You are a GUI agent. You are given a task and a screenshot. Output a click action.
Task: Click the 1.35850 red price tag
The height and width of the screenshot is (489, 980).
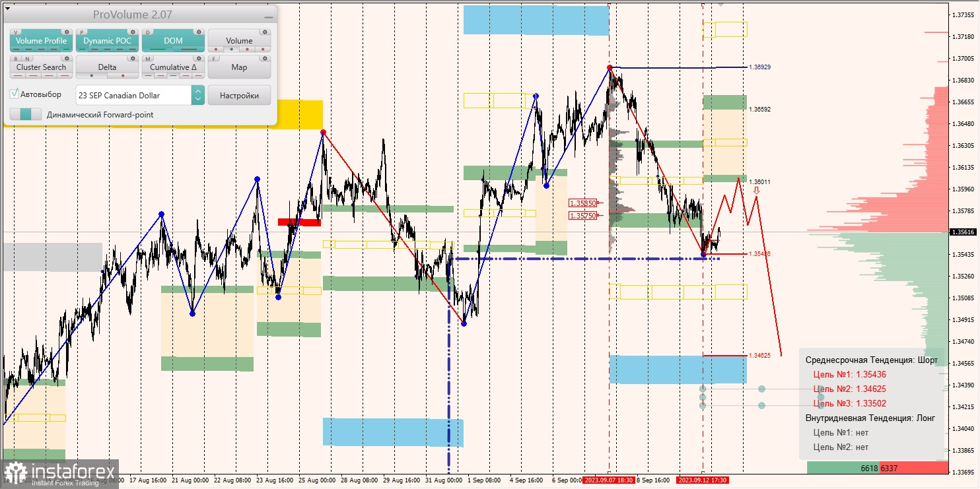pyautogui.click(x=583, y=203)
